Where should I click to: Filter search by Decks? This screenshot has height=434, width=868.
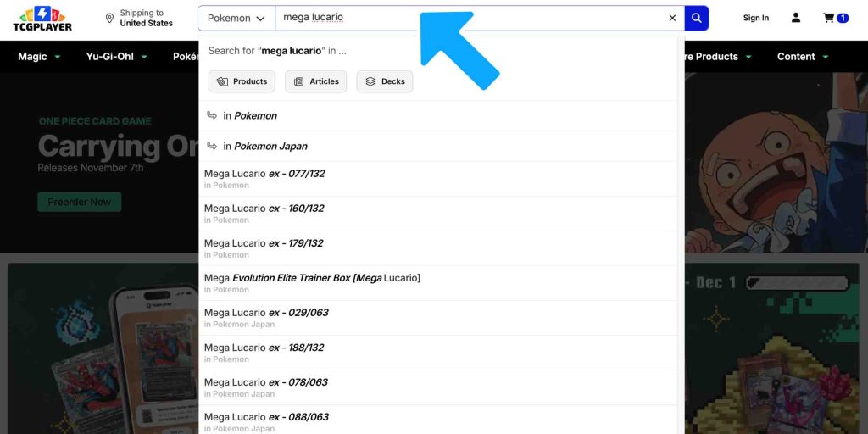(384, 81)
